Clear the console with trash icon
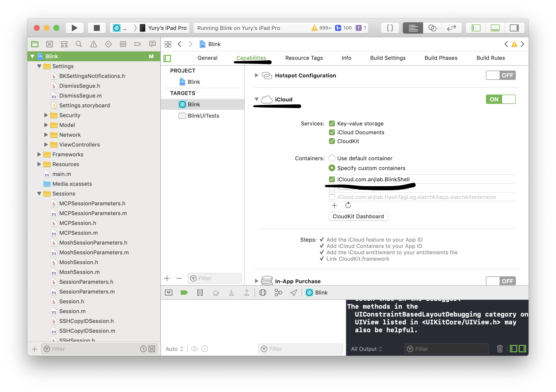Image resolution: width=556 pixels, height=392 pixels. tap(500, 348)
